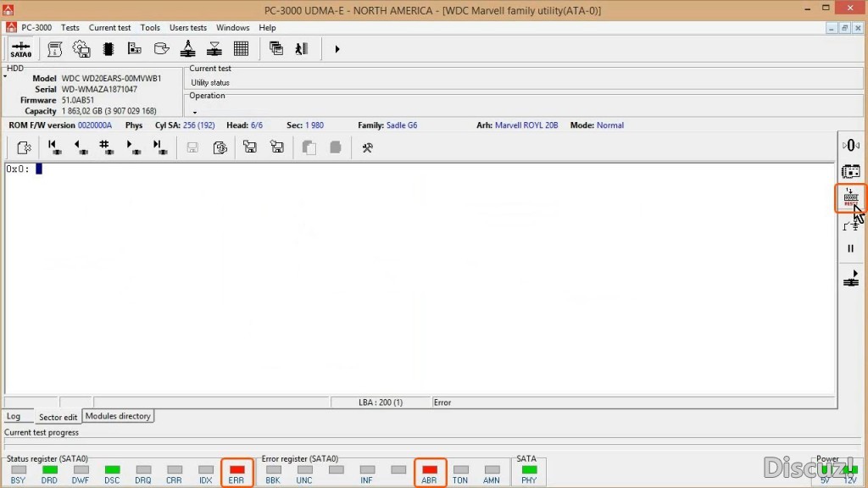This screenshot has width=868, height=488.
Task: Click into the hex editor at 0x0
Action: click(39, 169)
